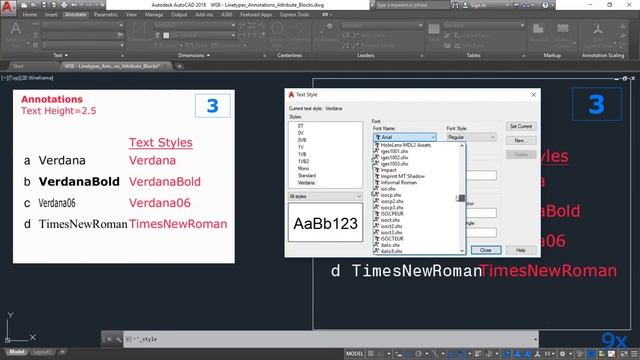Click the Multileader tool icon
Image resolution: width=640 pixels, height=360 pixels.
click(x=327, y=29)
